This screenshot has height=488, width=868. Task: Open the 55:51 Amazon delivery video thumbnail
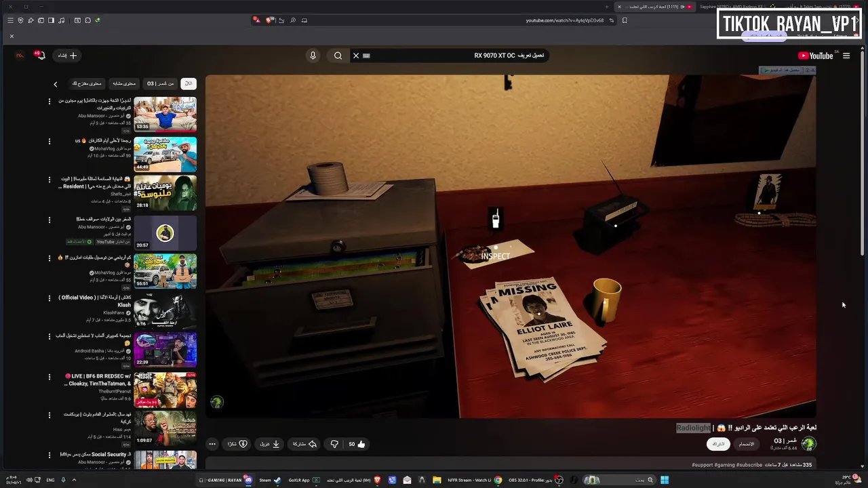(165, 271)
